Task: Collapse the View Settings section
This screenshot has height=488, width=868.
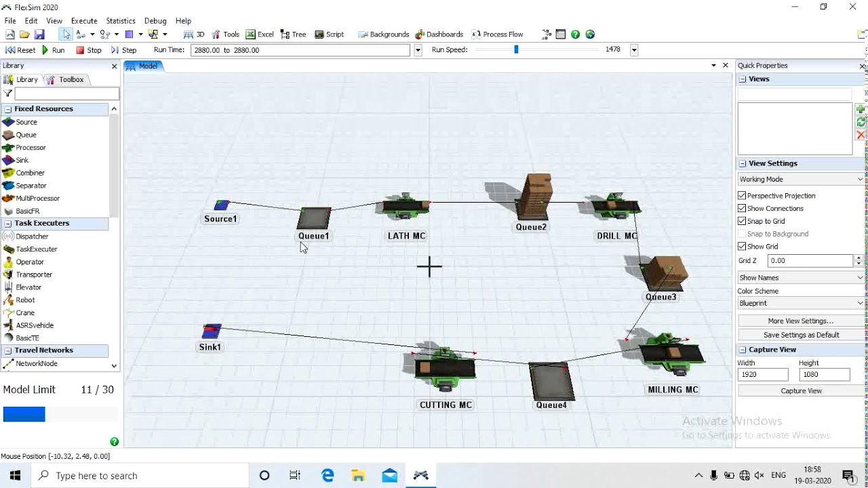Action: click(743, 164)
